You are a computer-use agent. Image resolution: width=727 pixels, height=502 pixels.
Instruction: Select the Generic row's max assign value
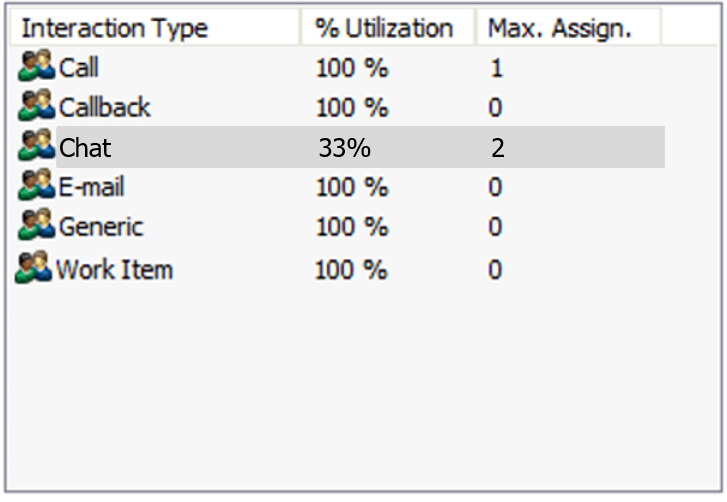point(495,227)
